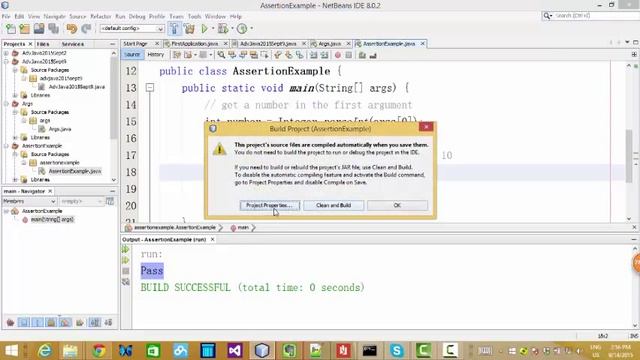The height and width of the screenshot is (360, 640).
Task: Click the Clean and Build broom icon
Action: 189,29
